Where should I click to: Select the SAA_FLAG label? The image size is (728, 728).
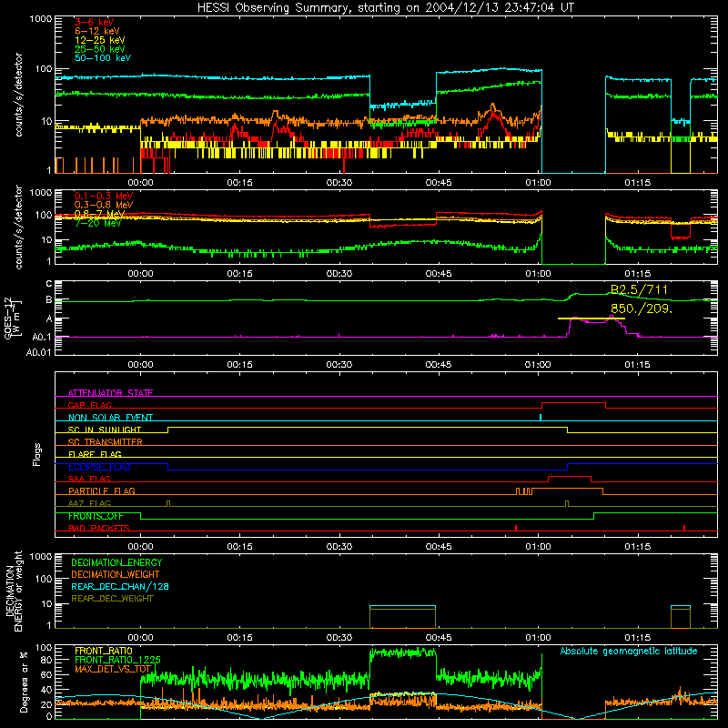(89, 480)
